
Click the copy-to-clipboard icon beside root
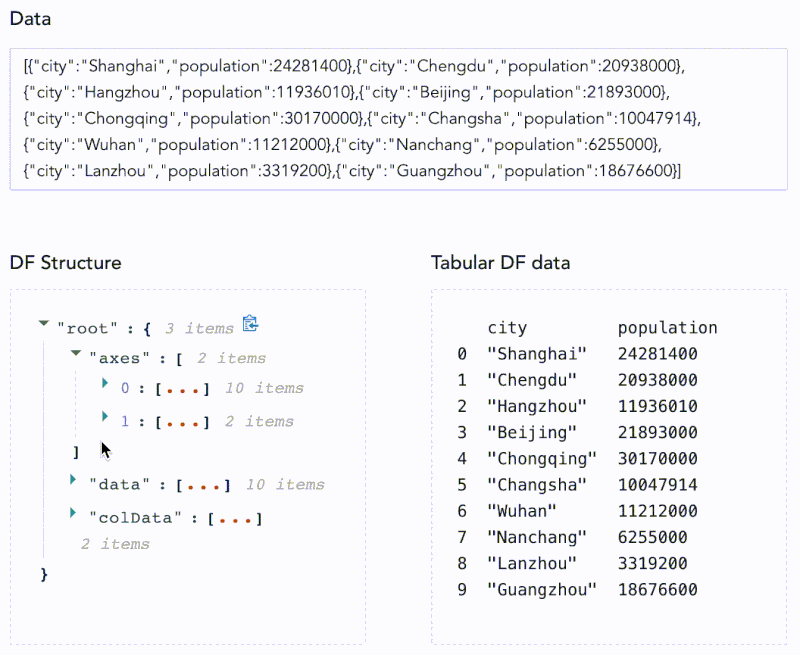251,324
